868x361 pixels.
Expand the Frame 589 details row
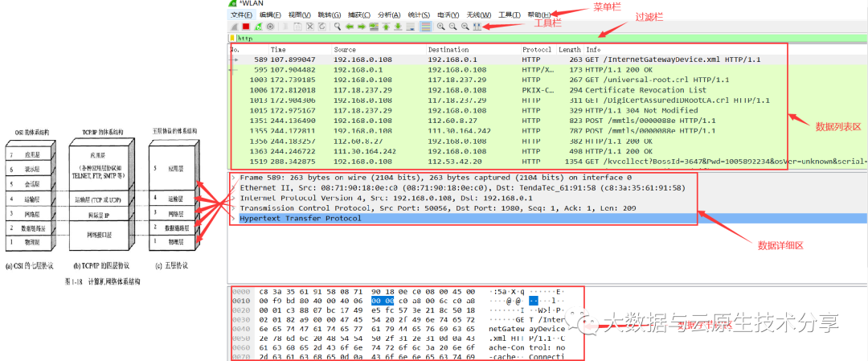234,178
